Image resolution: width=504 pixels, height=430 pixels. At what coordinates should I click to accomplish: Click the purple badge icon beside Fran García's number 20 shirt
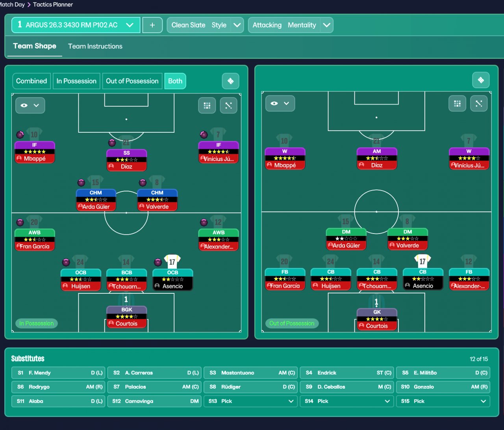(20, 222)
